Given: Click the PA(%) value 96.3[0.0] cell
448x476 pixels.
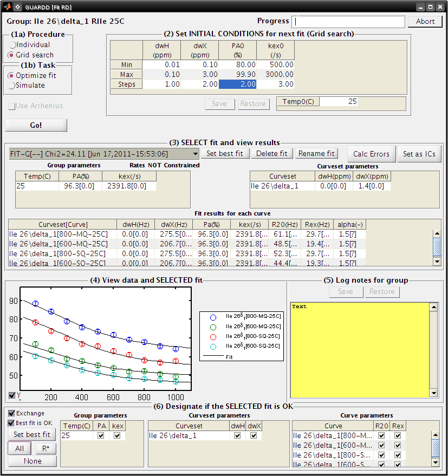Looking at the screenshot, I should click(80, 186).
